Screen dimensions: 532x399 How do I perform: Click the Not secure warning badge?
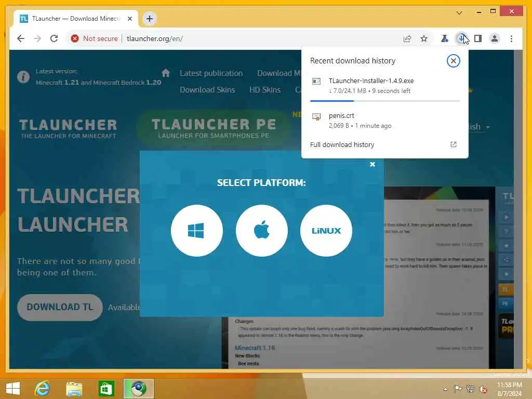(x=95, y=38)
